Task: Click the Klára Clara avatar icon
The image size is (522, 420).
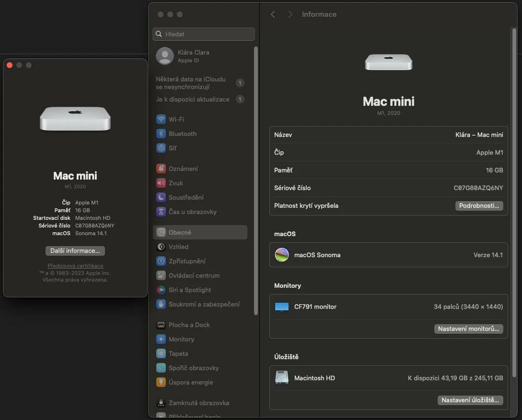Action: [165, 56]
